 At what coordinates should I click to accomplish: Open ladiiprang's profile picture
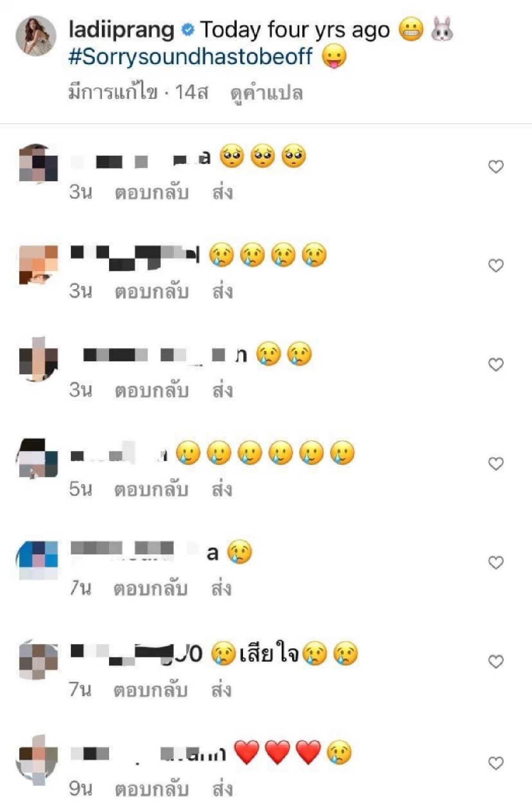36,36
